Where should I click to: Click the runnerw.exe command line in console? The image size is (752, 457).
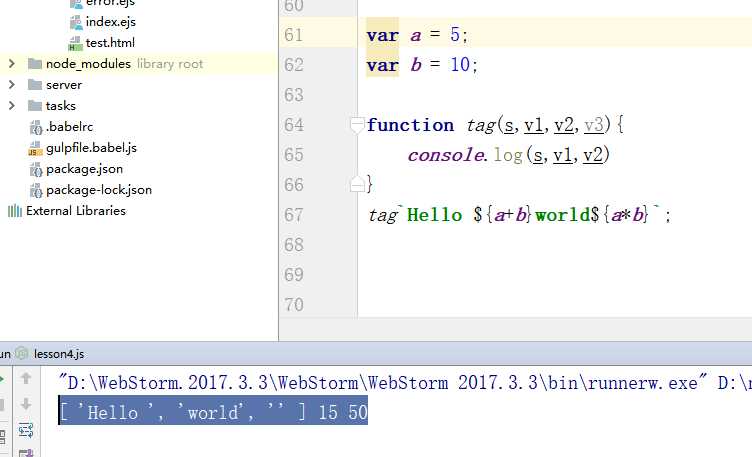pyautogui.click(x=404, y=383)
